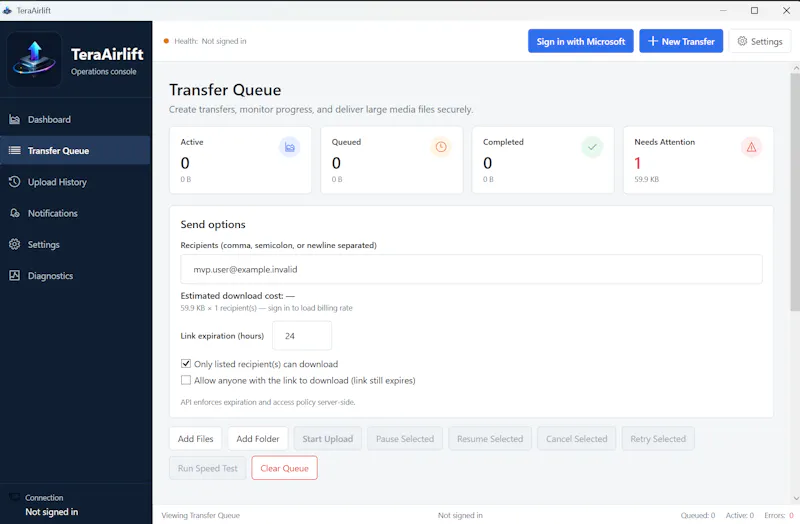This screenshot has width=800, height=524.
Task: Click the red Clear Queue button
Action: click(284, 468)
